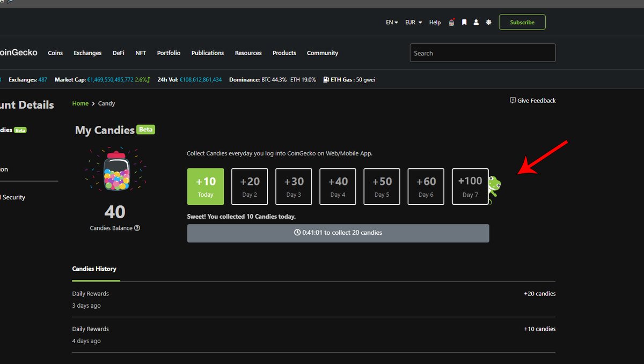644x364 pixels.
Task: Open the Resources menu
Action: [x=248, y=53]
